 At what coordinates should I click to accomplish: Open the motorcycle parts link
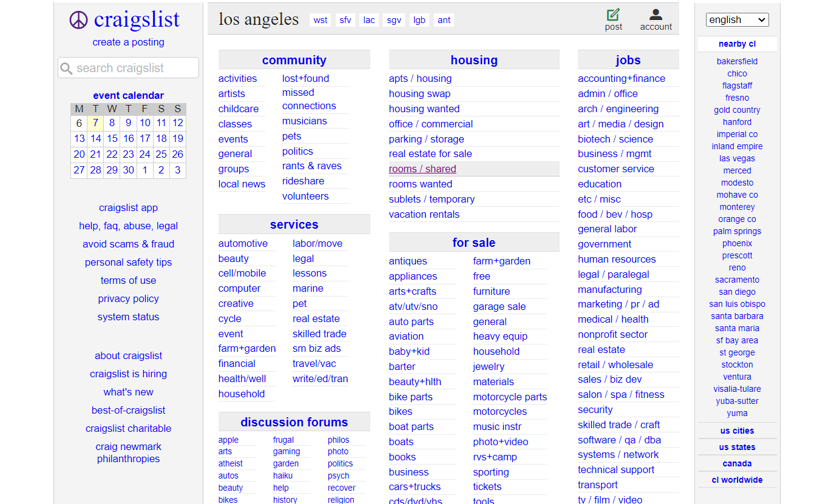(510, 397)
